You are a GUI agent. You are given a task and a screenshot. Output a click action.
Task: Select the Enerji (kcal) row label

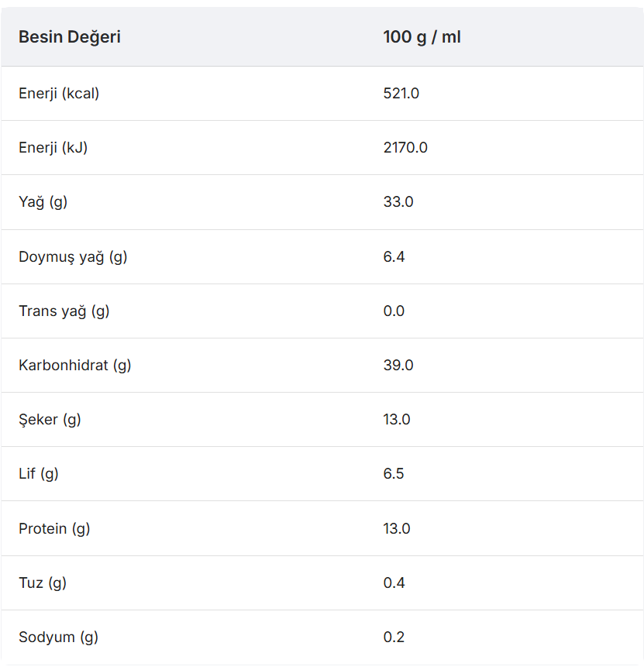pos(59,94)
